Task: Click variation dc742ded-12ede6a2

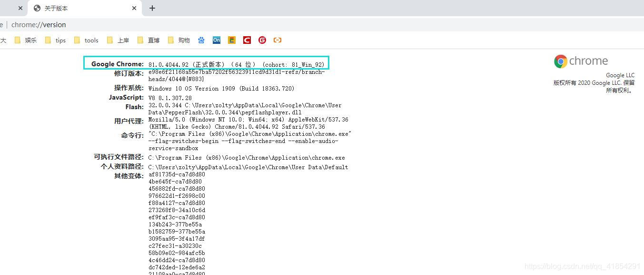Action: click(x=177, y=267)
